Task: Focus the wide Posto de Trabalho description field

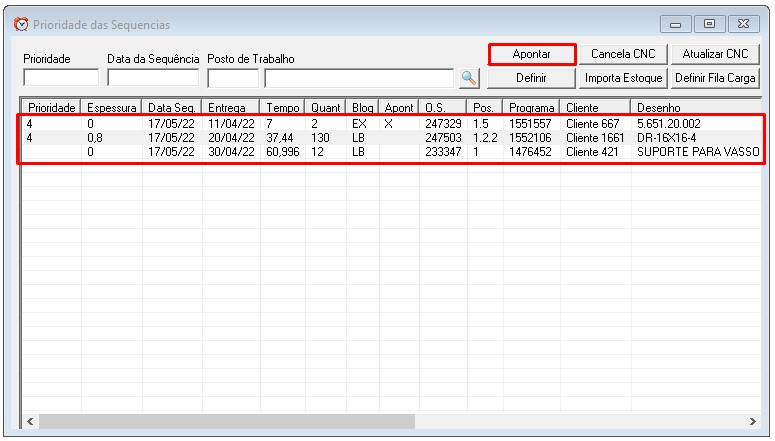Action: pos(359,78)
